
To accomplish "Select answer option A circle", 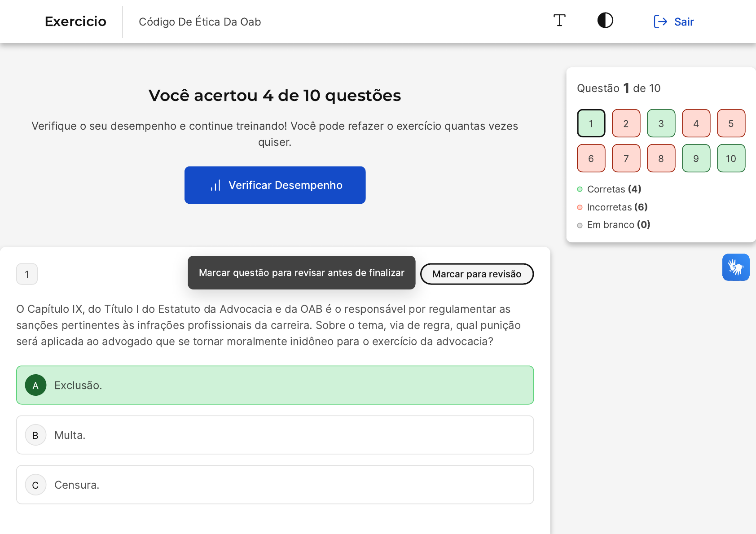I will (x=36, y=385).
